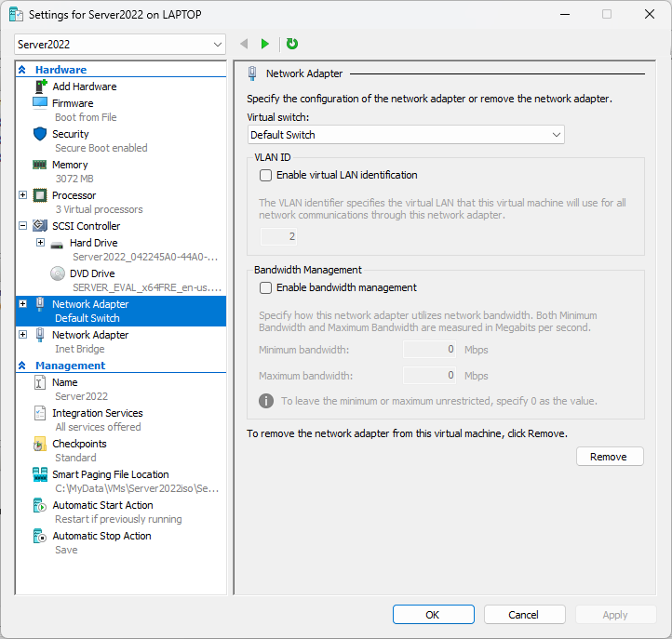
Task: Enable bandwidth management checkbox
Action: coord(266,287)
